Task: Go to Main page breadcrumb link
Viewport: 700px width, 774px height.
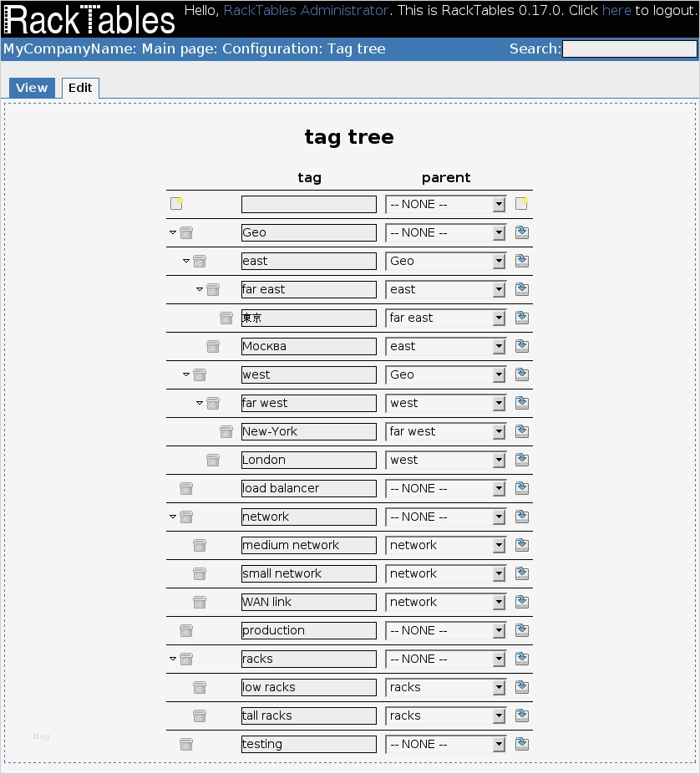Action: tap(178, 48)
